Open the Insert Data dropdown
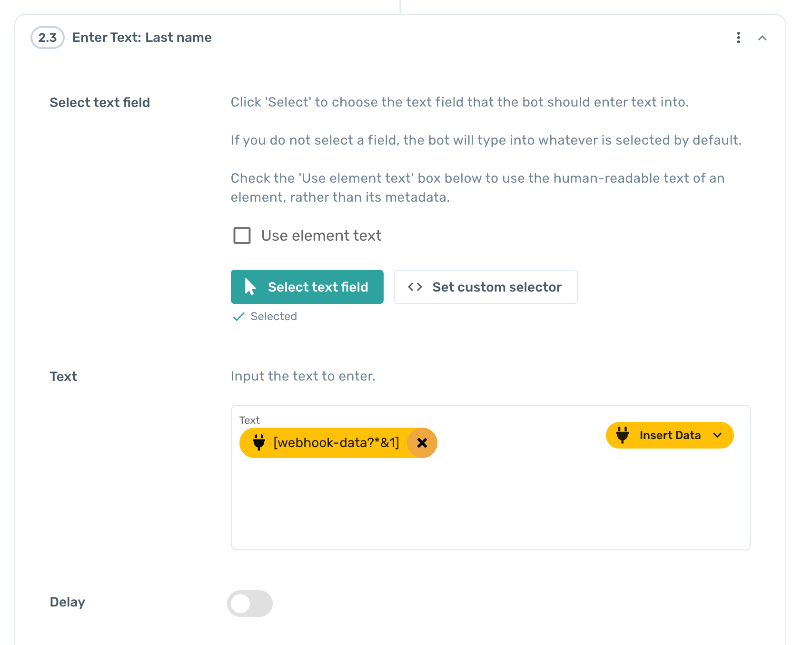This screenshot has width=812, height=645. (x=669, y=435)
